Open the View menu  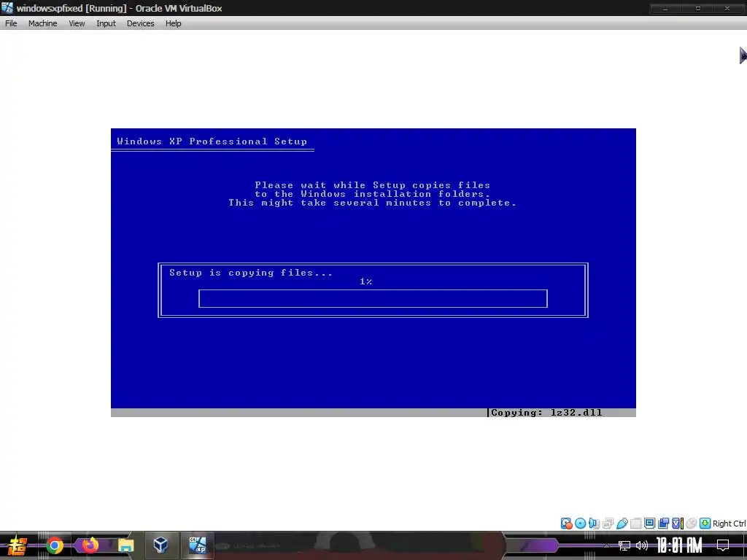(77, 23)
